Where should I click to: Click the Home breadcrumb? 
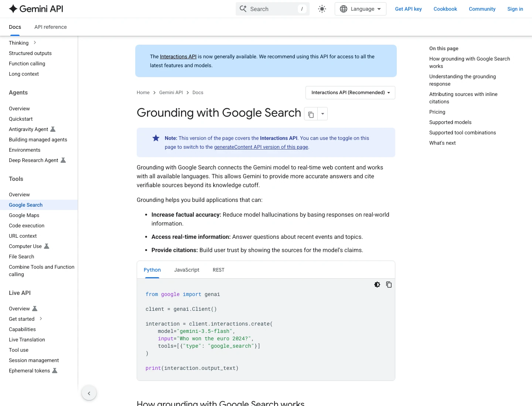point(143,93)
